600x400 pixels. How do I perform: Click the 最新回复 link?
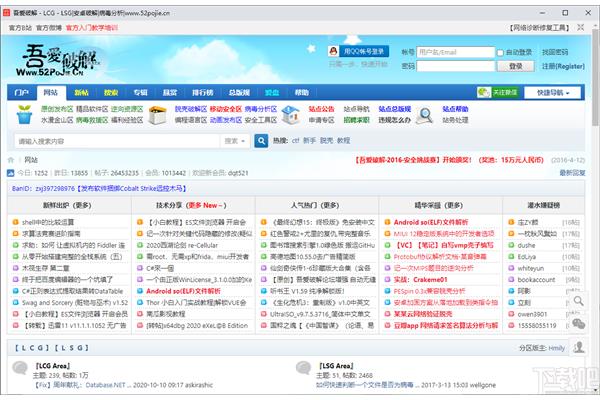[x=572, y=173]
